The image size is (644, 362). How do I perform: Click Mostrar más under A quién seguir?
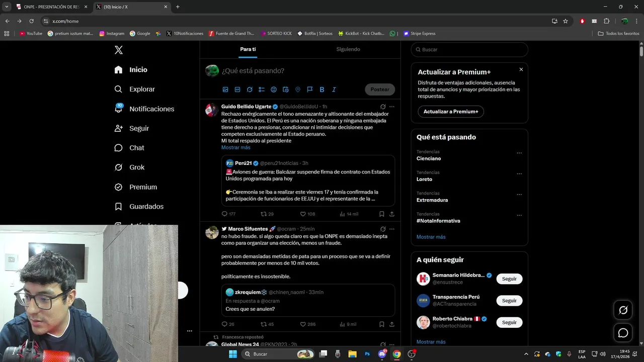(431, 342)
